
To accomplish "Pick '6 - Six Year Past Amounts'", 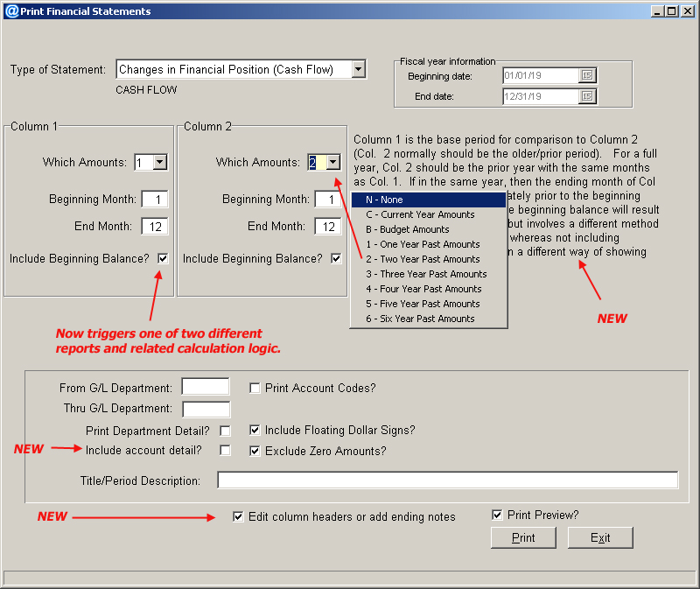I will tap(429, 319).
